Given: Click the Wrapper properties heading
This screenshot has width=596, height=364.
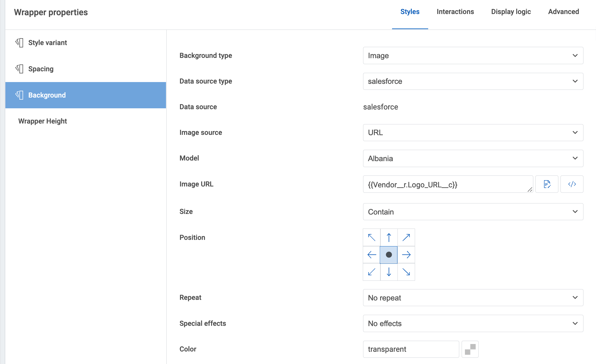Looking at the screenshot, I should click(x=51, y=12).
